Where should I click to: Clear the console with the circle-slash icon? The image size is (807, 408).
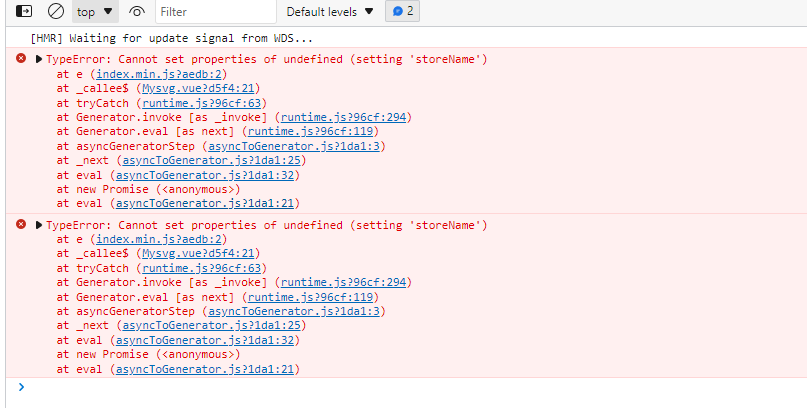click(x=56, y=11)
